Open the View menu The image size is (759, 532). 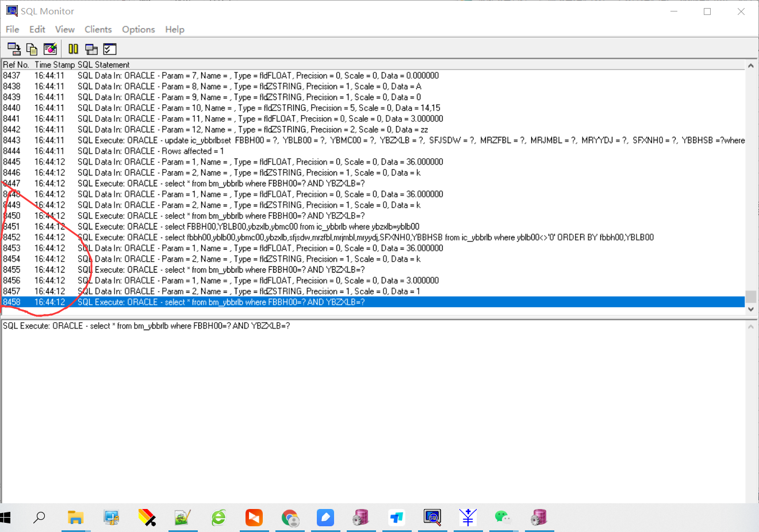65,29
